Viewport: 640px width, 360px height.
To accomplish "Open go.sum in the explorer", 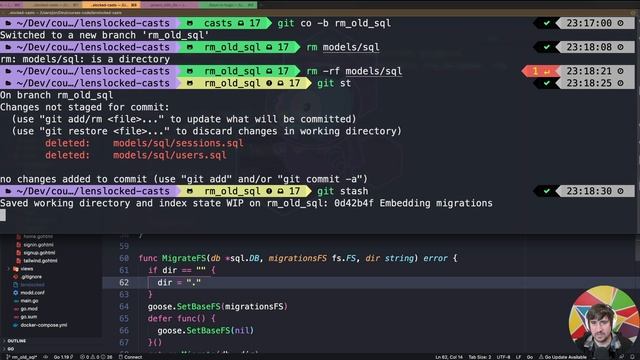I will pos(29,317).
